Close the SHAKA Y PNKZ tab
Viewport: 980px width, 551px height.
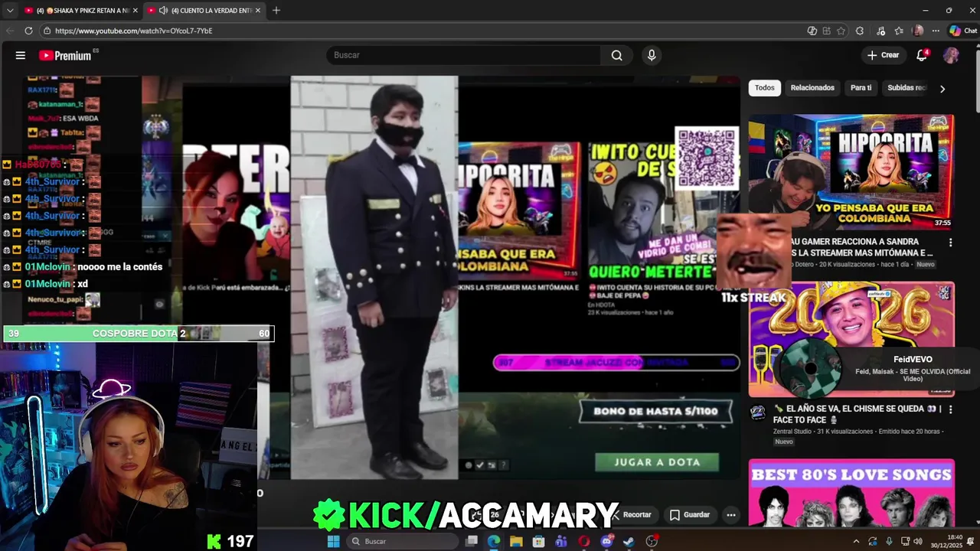[x=135, y=11]
